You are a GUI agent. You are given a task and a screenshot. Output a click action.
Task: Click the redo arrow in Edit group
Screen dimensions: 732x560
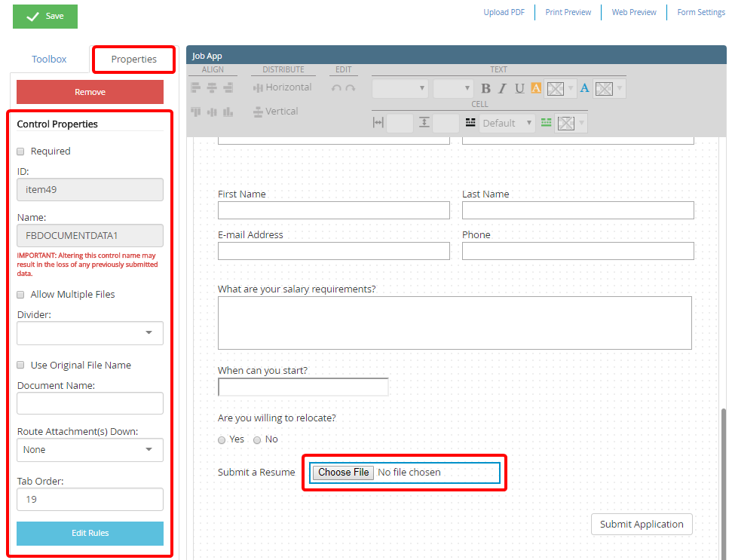tap(350, 88)
